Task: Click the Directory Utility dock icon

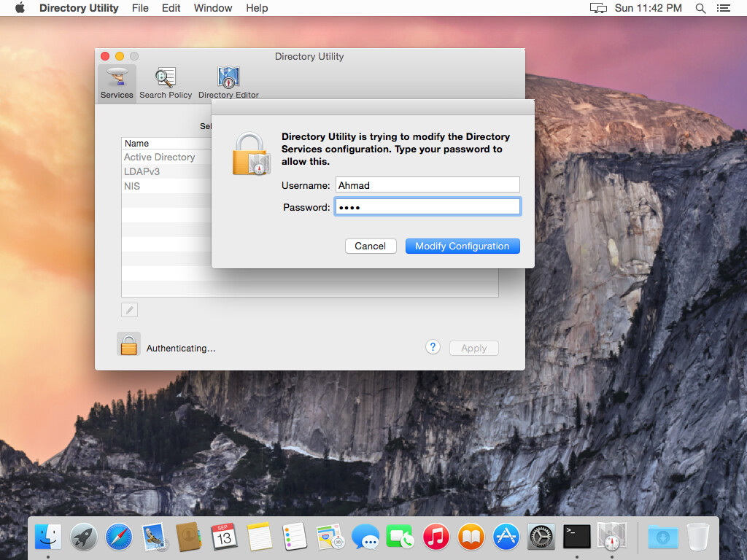Action: 611,537
